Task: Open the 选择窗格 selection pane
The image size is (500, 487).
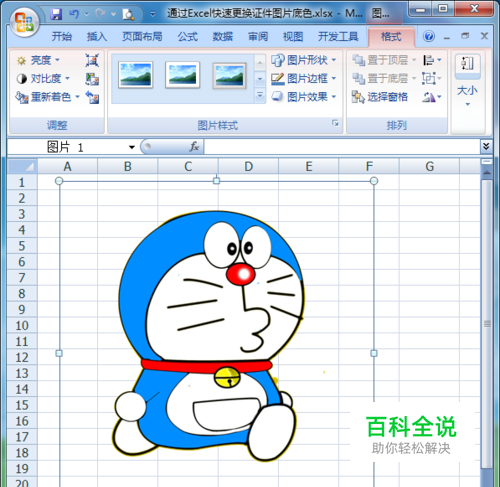Action: click(x=380, y=97)
